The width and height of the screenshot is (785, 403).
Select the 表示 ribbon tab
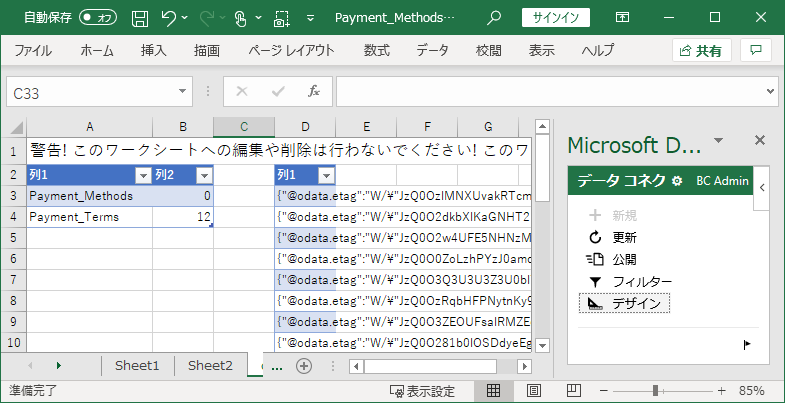(x=542, y=50)
